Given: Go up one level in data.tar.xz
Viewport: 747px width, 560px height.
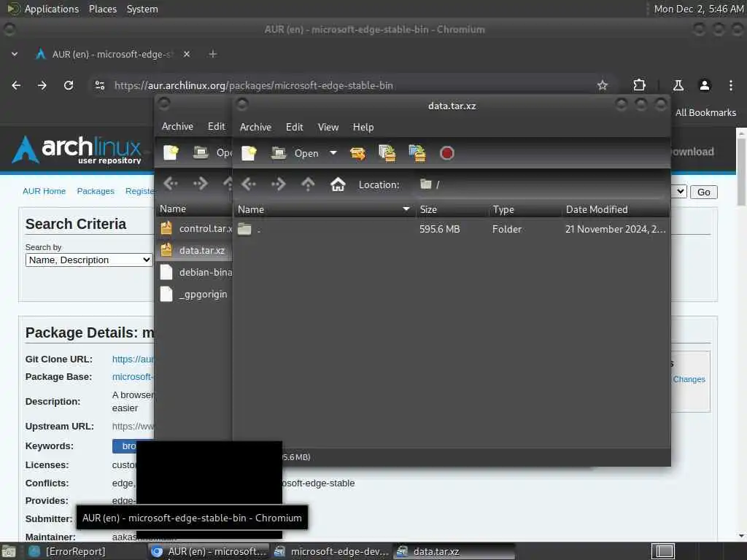Looking at the screenshot, I should click(308, 184).
